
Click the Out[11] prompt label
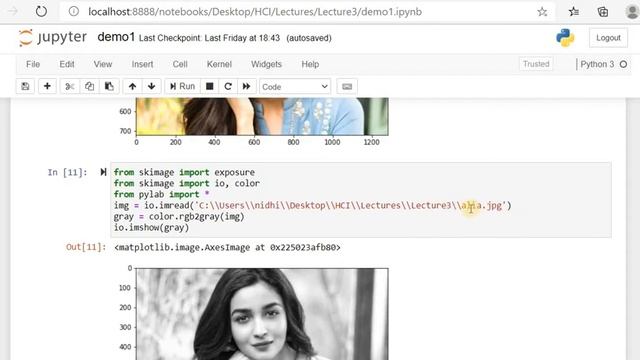(x=86, y=247)
